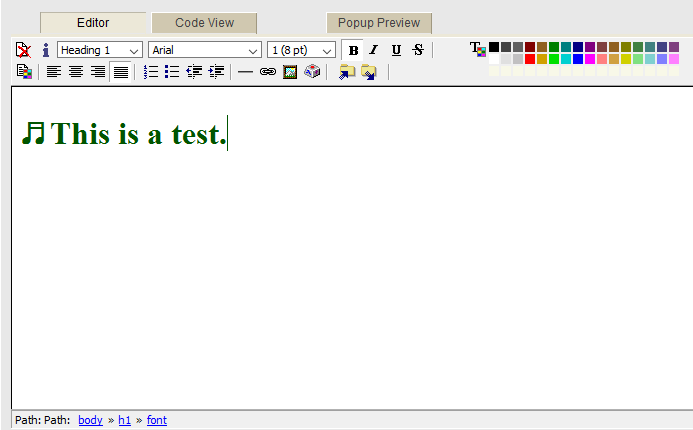Insert a bulleted list
The width and height of the screenshot is (693, 430).
pyautogui.click(x=172, y=72)
